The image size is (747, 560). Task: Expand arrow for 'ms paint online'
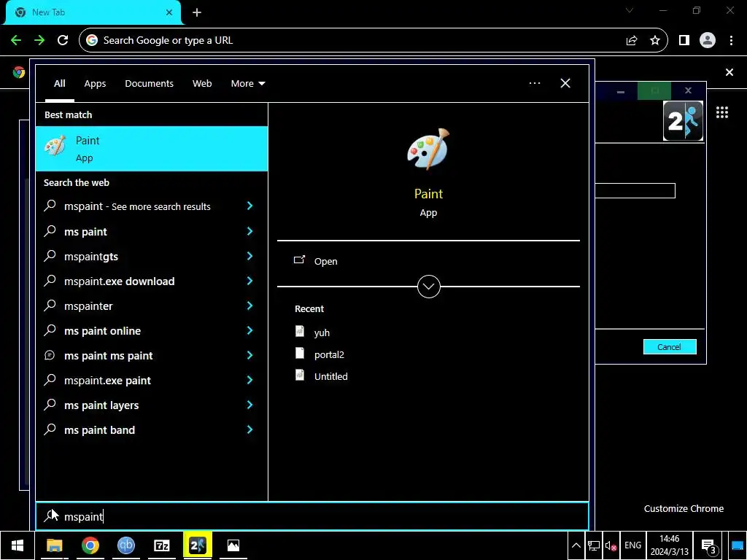[249, 330]
